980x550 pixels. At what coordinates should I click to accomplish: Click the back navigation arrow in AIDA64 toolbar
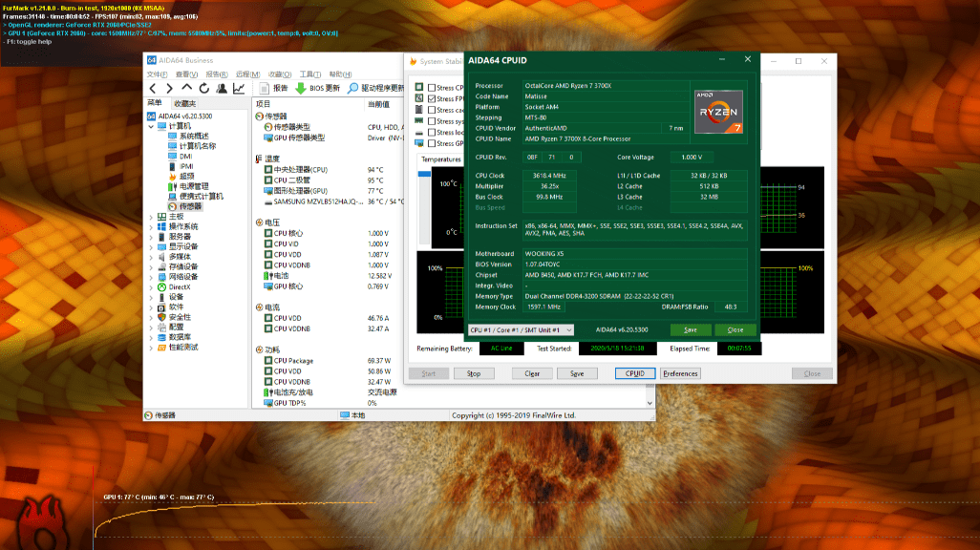153,88
